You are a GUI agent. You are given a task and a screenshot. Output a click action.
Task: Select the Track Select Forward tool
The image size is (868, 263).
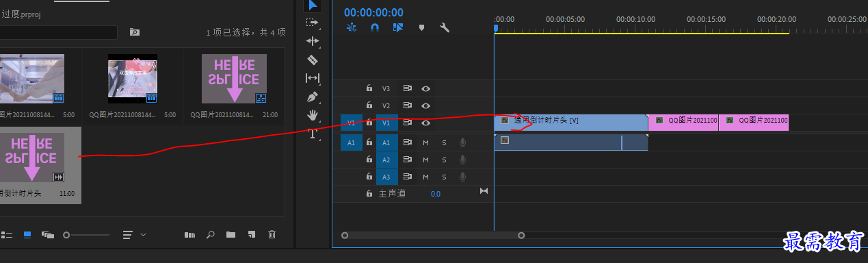point(313,23)
